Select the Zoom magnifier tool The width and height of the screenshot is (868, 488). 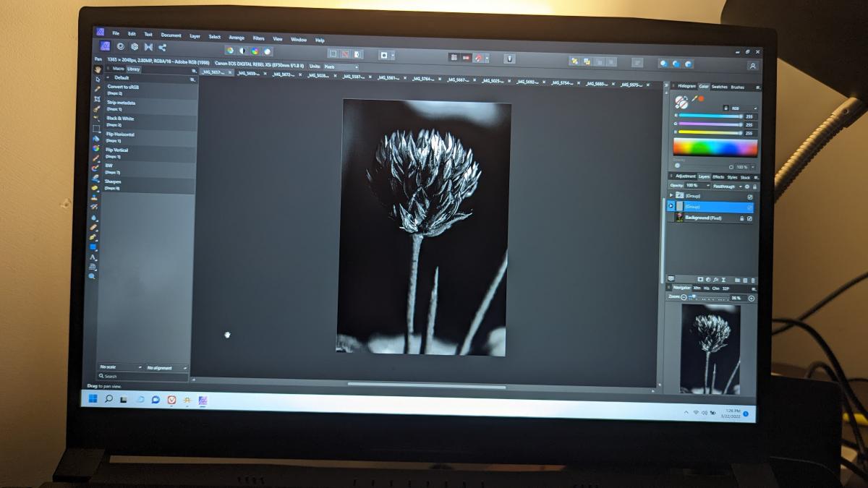[x=93, y=276]
